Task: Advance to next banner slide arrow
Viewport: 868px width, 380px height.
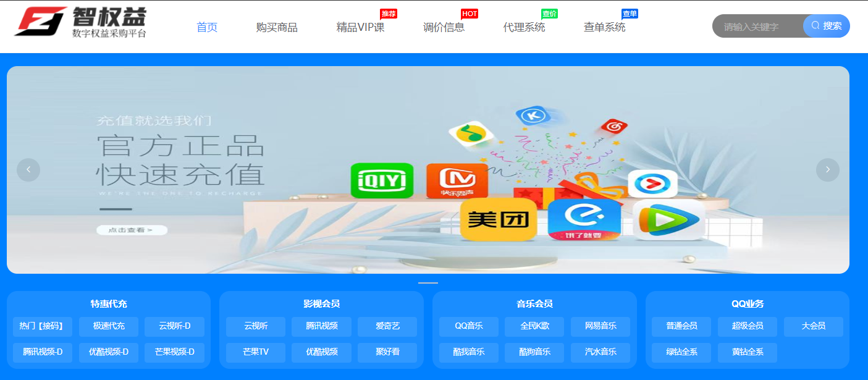Action: point(827,170)
